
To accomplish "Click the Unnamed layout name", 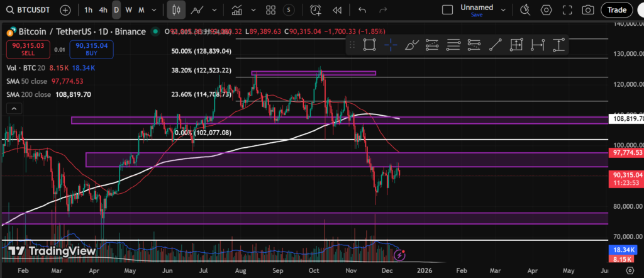I will [x=477, y=8].
